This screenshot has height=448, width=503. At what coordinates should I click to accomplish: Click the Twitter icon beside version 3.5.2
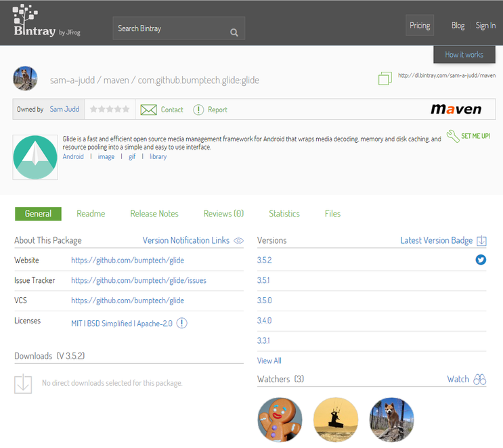coord(481,260)
